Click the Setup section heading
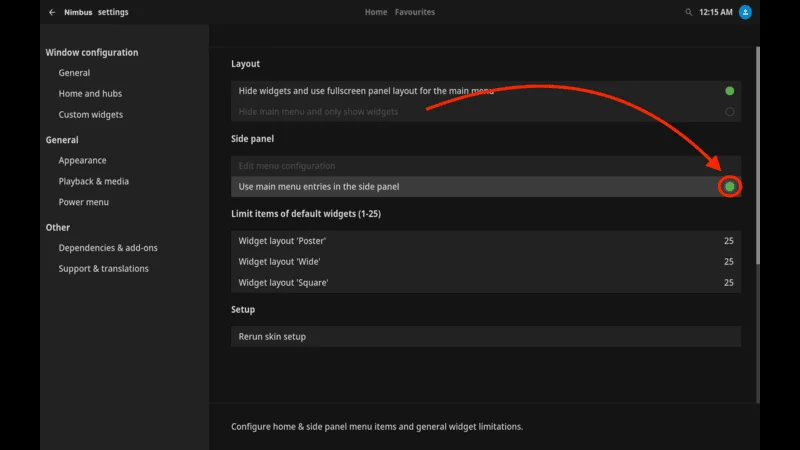800x450 pixels. click(x=243, y=310)
